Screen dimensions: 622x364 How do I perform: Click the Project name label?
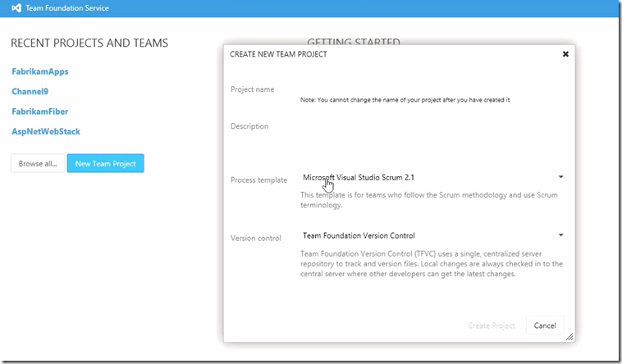point(252,89)
